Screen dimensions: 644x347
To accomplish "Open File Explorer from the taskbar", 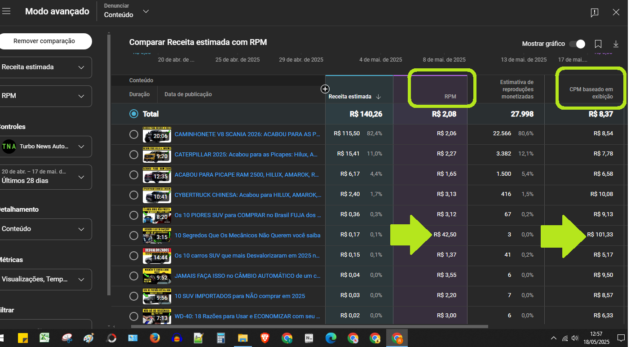I will pos(243,338).
